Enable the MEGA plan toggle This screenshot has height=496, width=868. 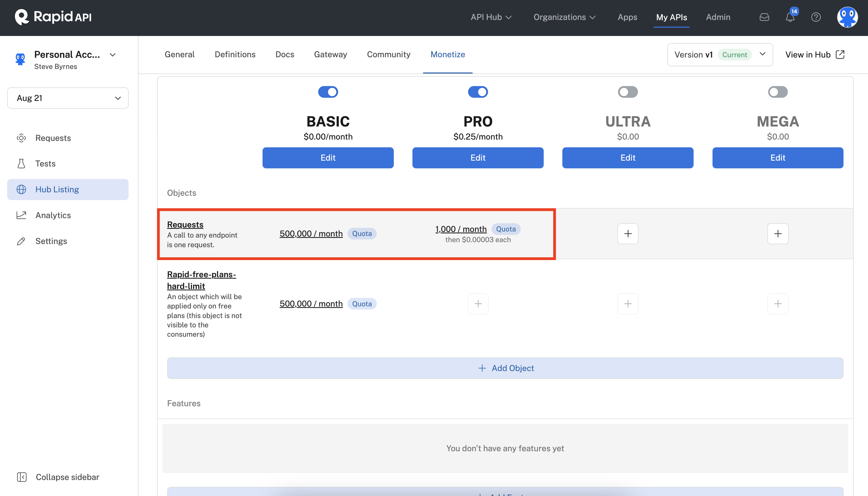click(777, 92)
